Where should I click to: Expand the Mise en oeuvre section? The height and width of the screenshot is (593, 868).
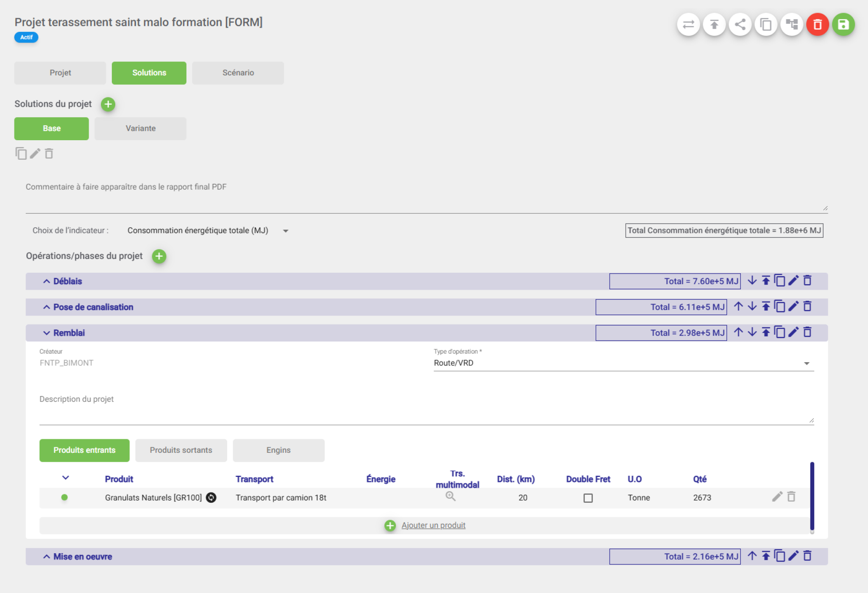click(47, 557)
